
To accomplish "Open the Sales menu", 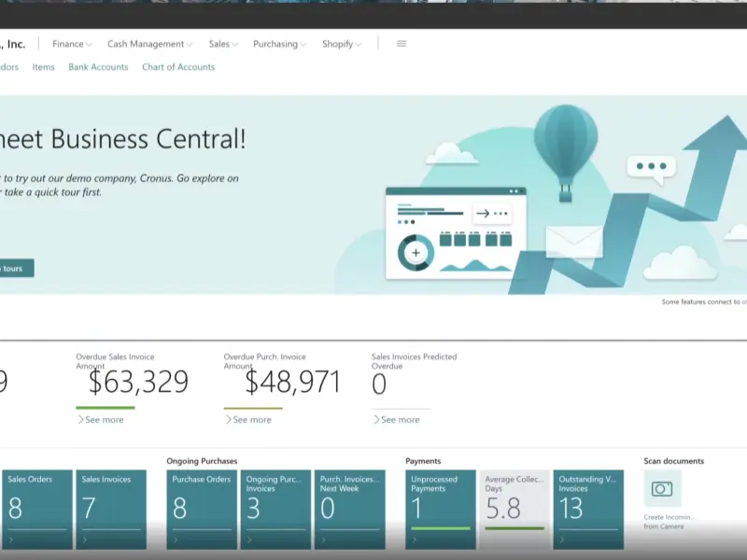I will pyautogui.click(x=223, y=44).
